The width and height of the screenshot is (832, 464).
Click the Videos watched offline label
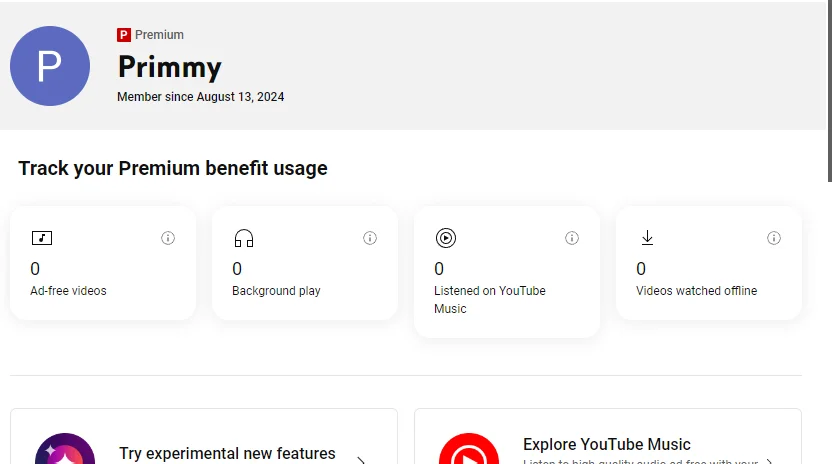[x=697, y=291]
